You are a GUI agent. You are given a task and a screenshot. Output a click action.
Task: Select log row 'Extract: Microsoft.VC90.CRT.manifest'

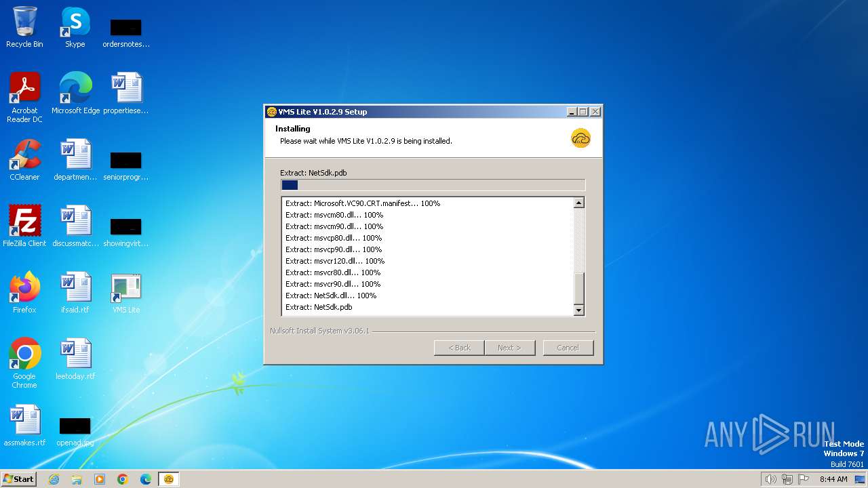427,203
